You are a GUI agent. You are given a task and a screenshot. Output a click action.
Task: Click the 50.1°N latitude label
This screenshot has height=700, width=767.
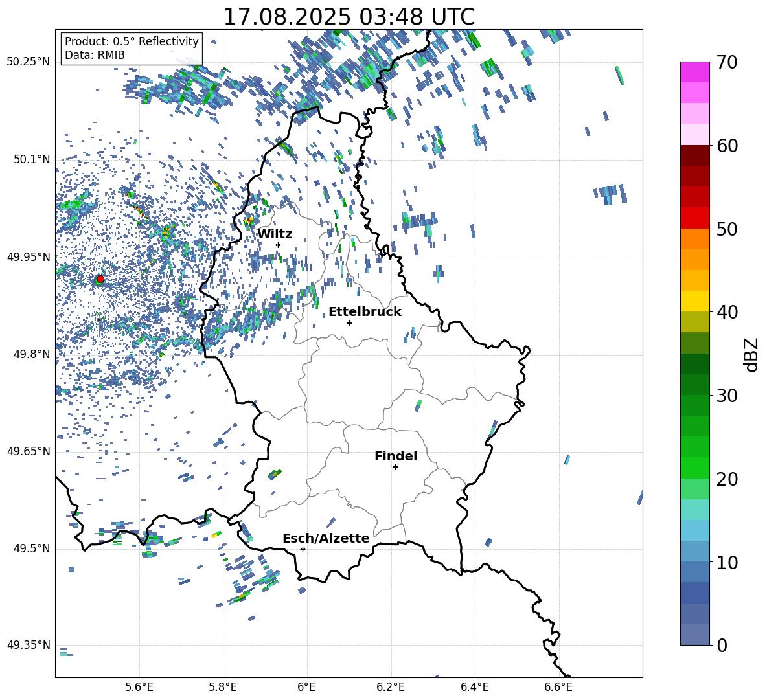(x=32, y=159)
